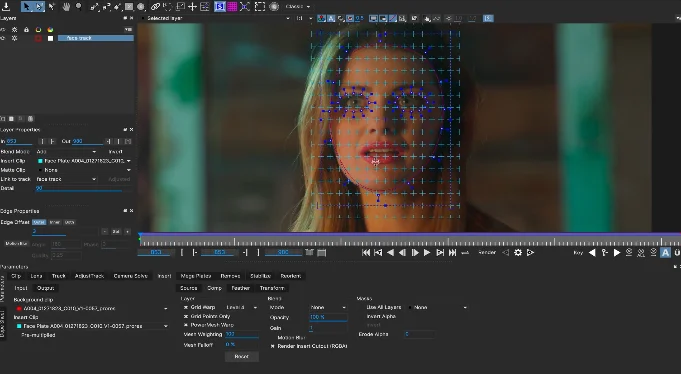Adjust the Detail slider

[x=83, y=189]
